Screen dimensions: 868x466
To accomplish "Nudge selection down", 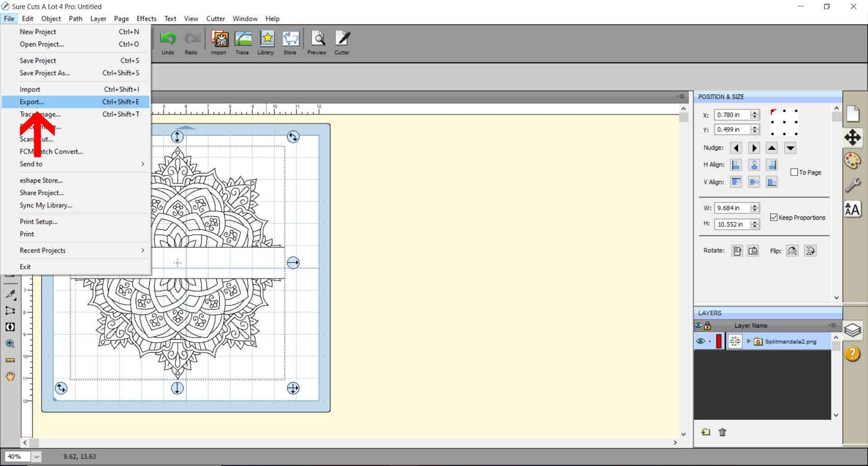I will [790, 148].
